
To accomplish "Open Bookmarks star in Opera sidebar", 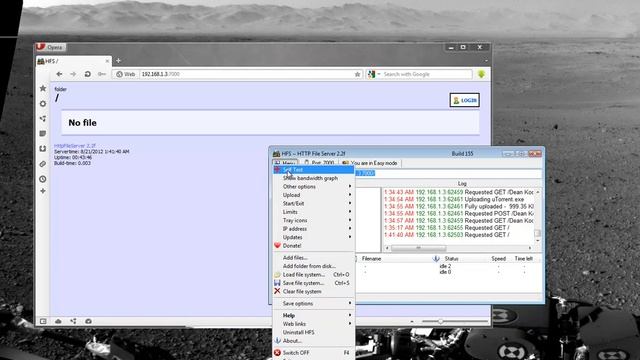I will 43,88.
